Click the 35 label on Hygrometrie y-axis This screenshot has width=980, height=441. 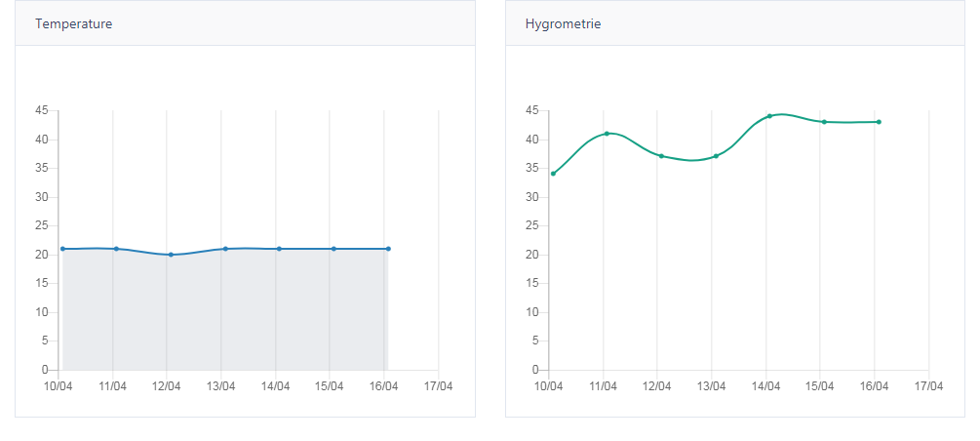pos(532,168)
